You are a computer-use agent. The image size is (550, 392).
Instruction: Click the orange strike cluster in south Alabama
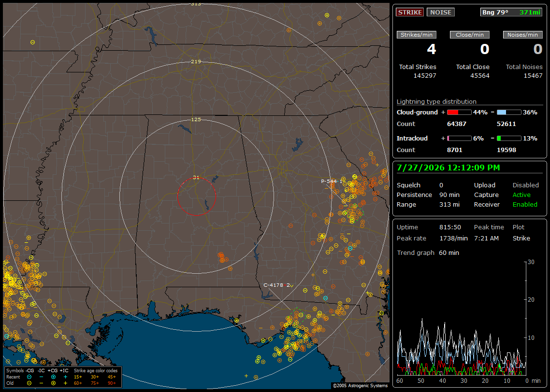pyautogui.click(x=222, y=257)
